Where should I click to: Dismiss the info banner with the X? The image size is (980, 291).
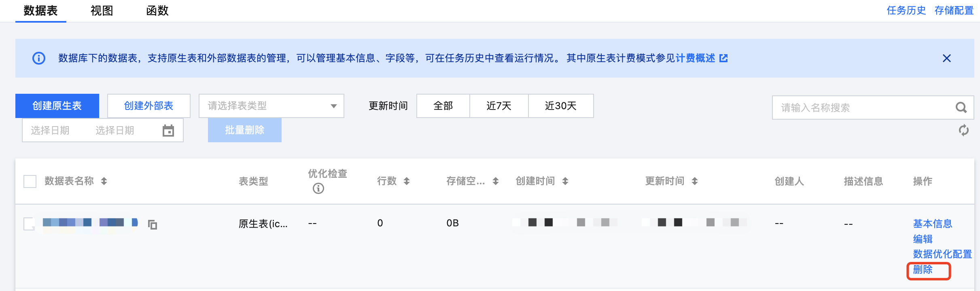point(947,58)
